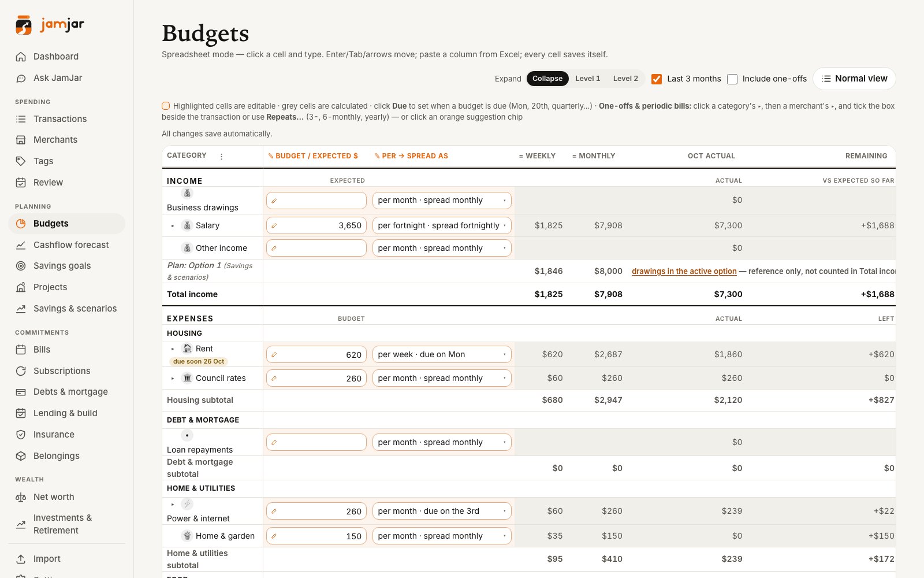Click the Ask JamJar chat icon

[21, 78]
